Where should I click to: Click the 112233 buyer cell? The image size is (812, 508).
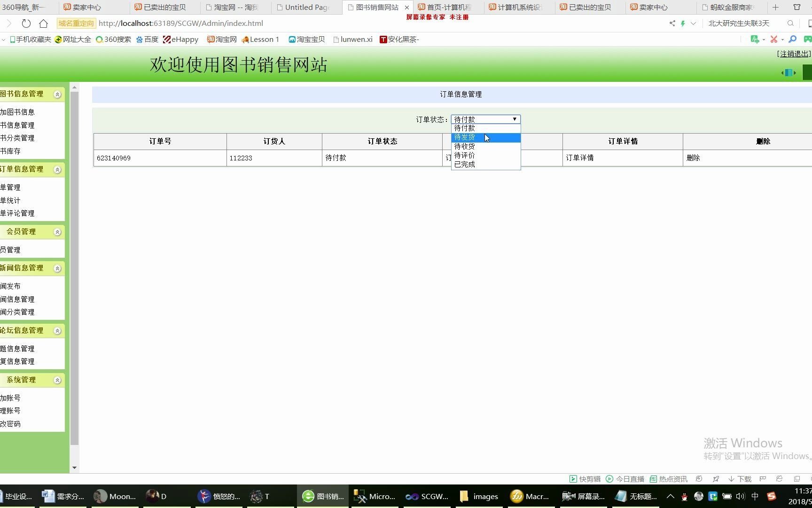click(274, 158)
